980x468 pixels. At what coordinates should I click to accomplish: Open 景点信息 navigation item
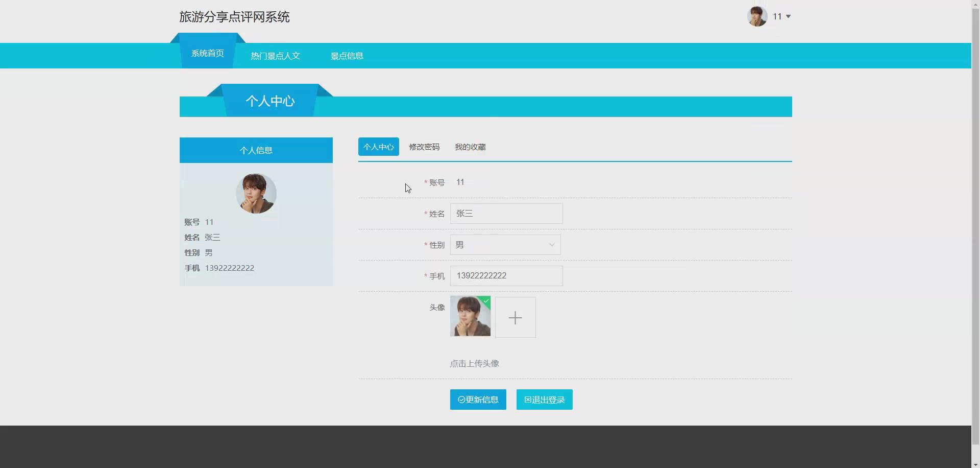(x=347, y=56)
